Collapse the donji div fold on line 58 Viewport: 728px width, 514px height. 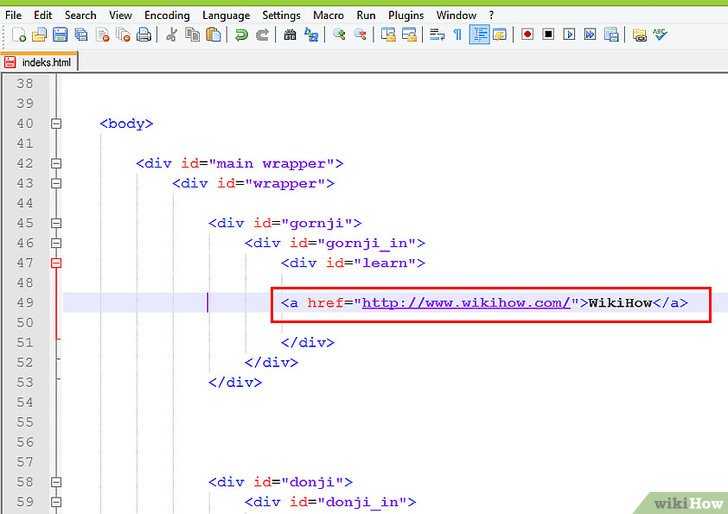click(x=56, y=482)
